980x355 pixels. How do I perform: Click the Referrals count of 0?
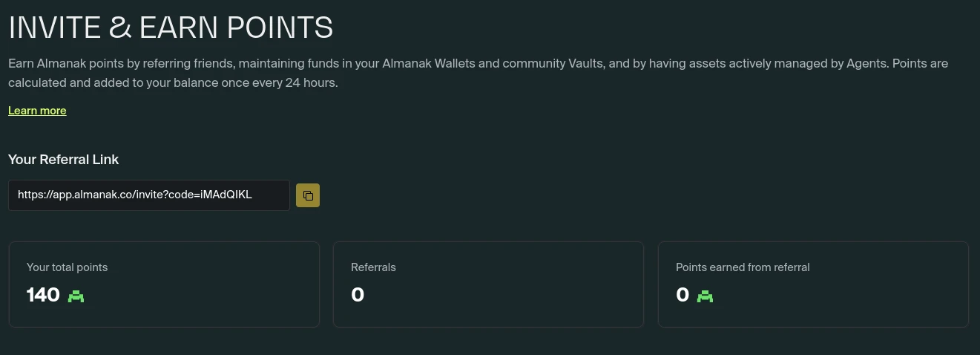(358, 296)
